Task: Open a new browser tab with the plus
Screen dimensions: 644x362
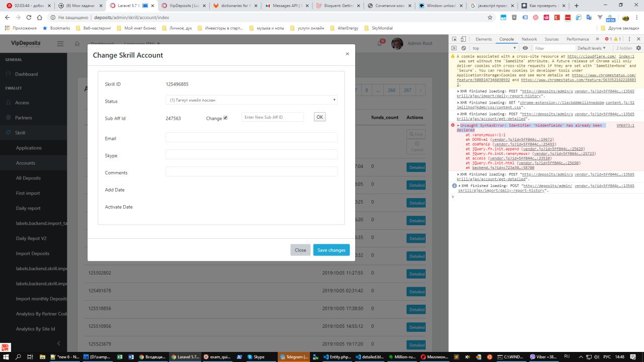Action: [577, 6]
